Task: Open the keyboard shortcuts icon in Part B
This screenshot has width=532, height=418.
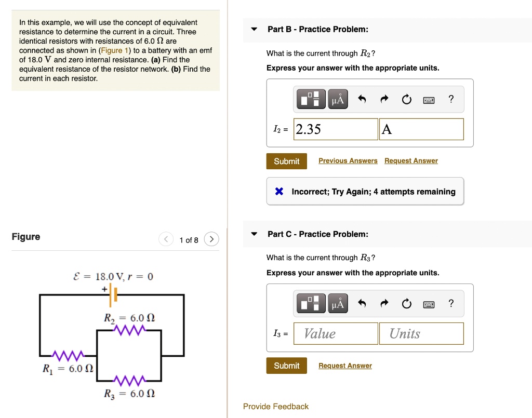Action: (429, 99)
